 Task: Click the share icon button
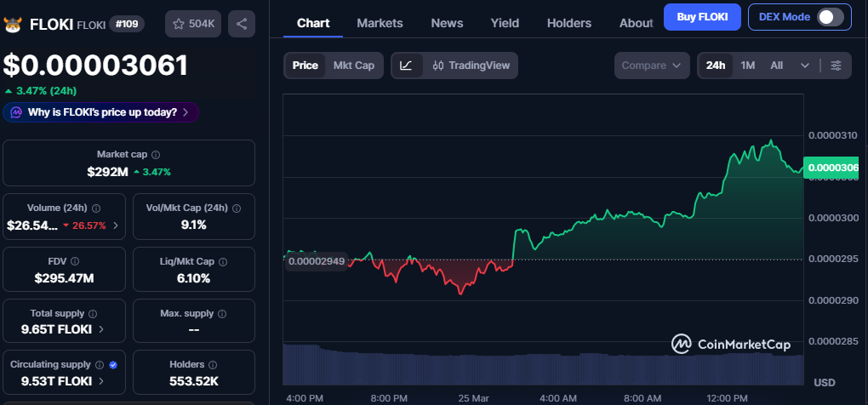[242, 24]
